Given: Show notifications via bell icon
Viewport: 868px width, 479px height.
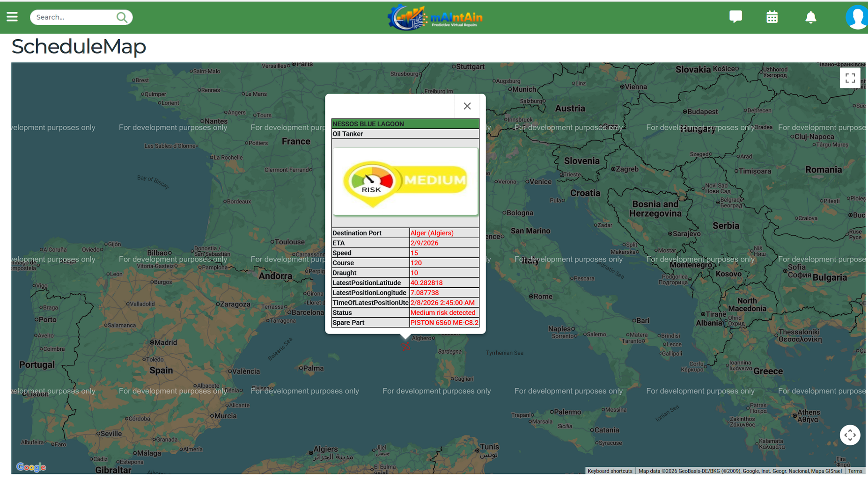Looking at the screenshot, I should 810,17.
